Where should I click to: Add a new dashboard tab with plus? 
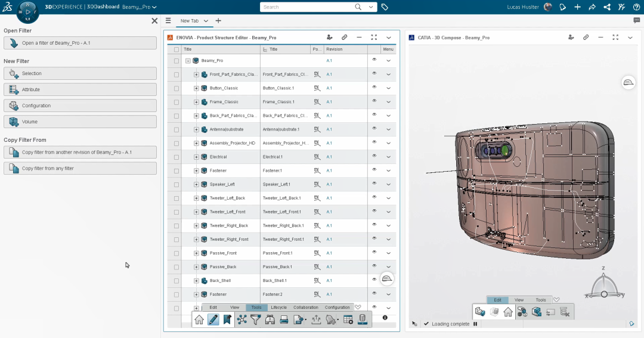coord(218,20)
